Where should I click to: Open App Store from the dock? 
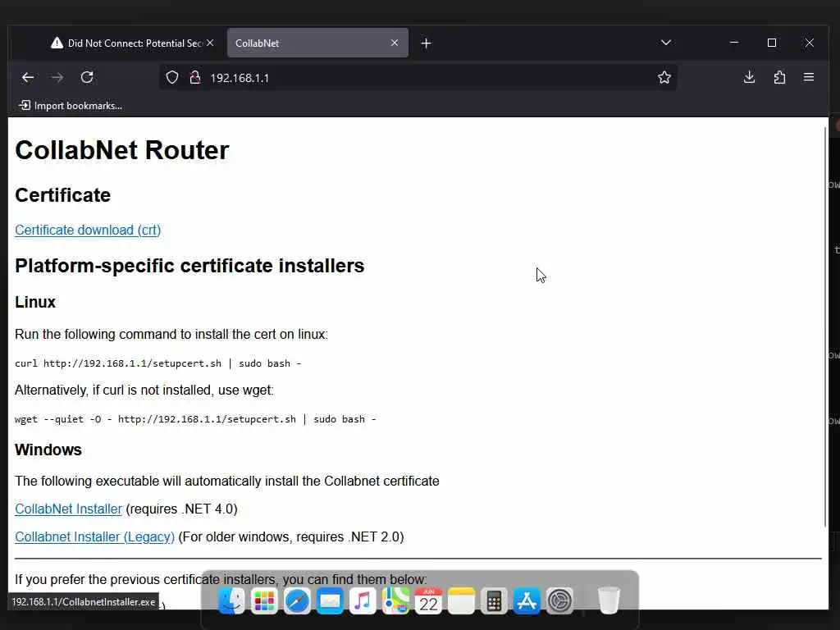527,600
